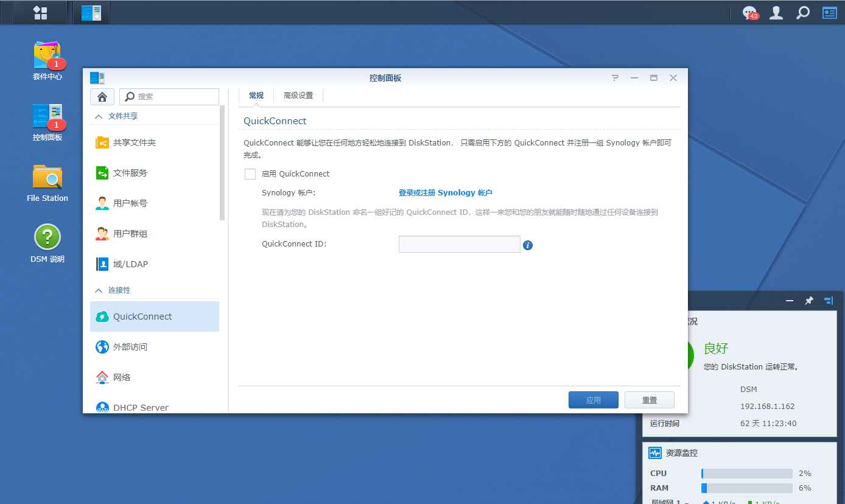This screenshot has width=845, height=504.
Task: Open the taskbar search magnifier icon
Action: [803, 12]
